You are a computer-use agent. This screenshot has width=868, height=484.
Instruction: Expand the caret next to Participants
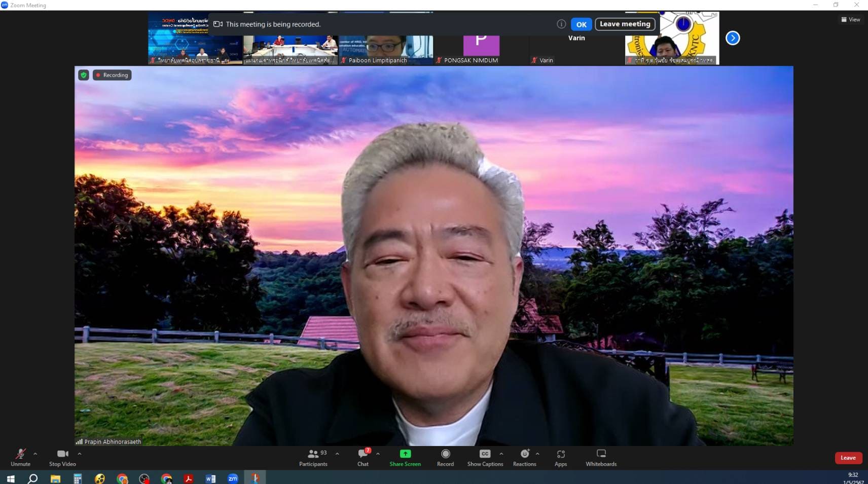[x=337, y=454]
